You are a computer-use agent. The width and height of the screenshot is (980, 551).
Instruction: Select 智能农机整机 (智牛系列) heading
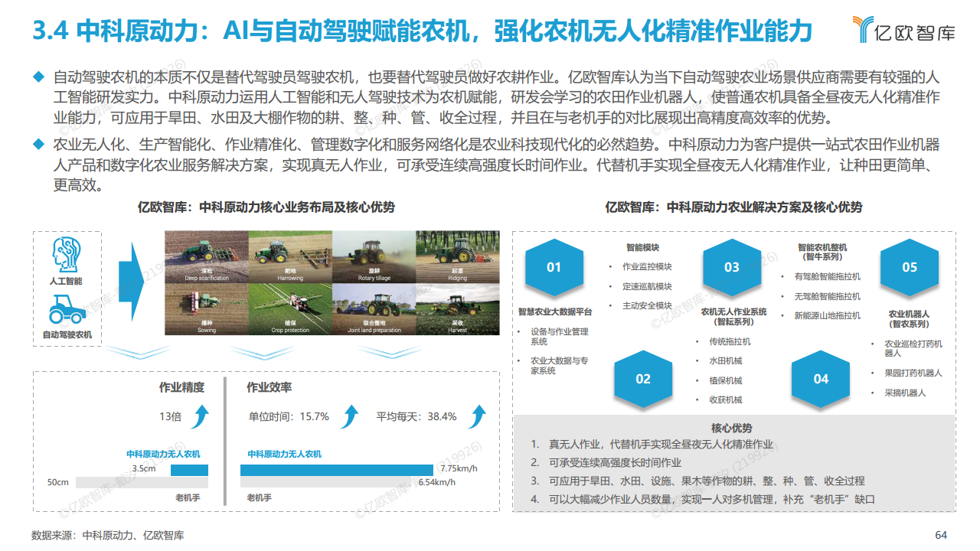click(822, 253)
